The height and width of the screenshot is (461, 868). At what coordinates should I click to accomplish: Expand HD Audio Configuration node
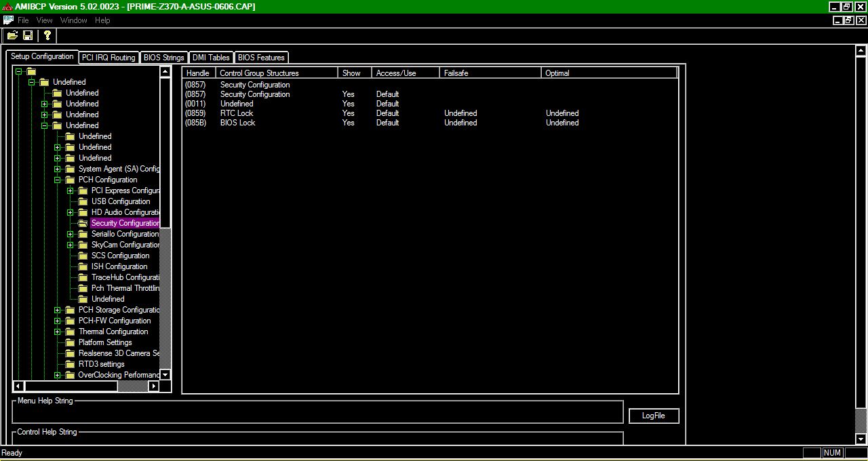[70, 212]
